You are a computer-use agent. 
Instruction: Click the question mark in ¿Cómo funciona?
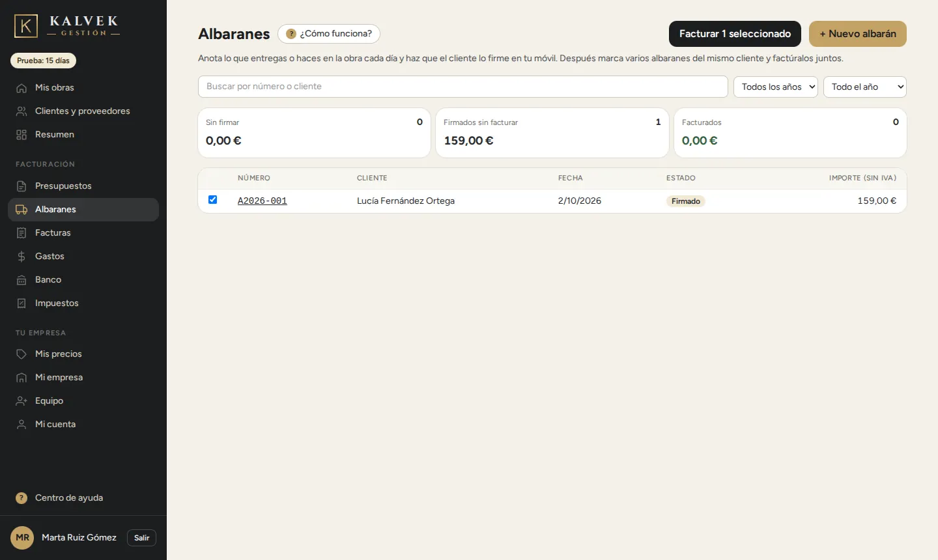291,34
